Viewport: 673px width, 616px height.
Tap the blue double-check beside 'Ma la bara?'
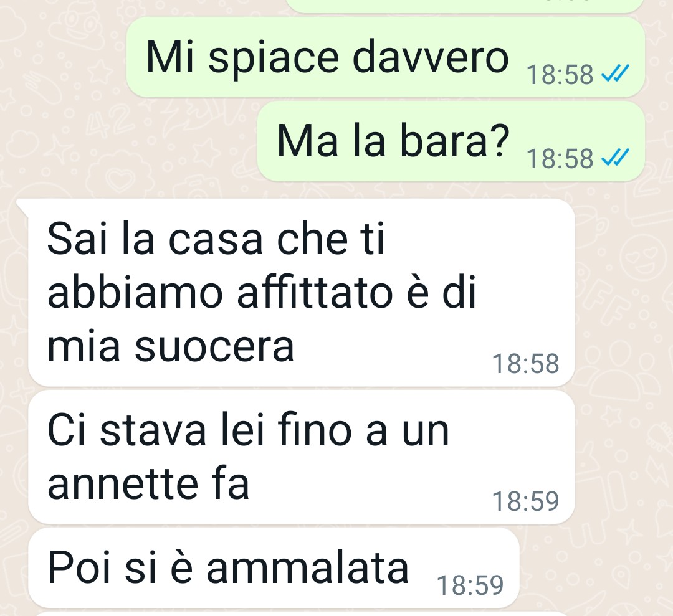coord(615,158)
